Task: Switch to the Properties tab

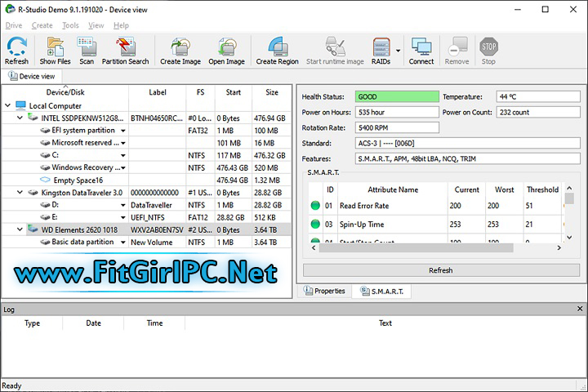Action: [x=324, y=292]
